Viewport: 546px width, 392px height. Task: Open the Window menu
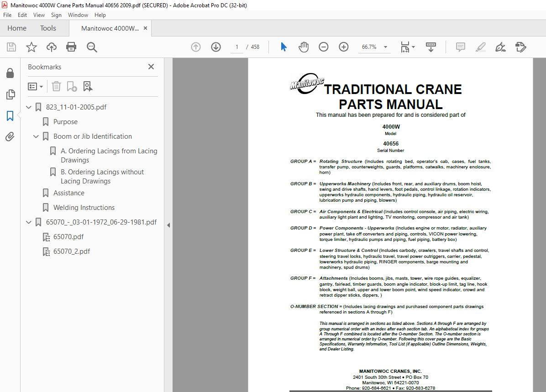click(x=78, y=15)
